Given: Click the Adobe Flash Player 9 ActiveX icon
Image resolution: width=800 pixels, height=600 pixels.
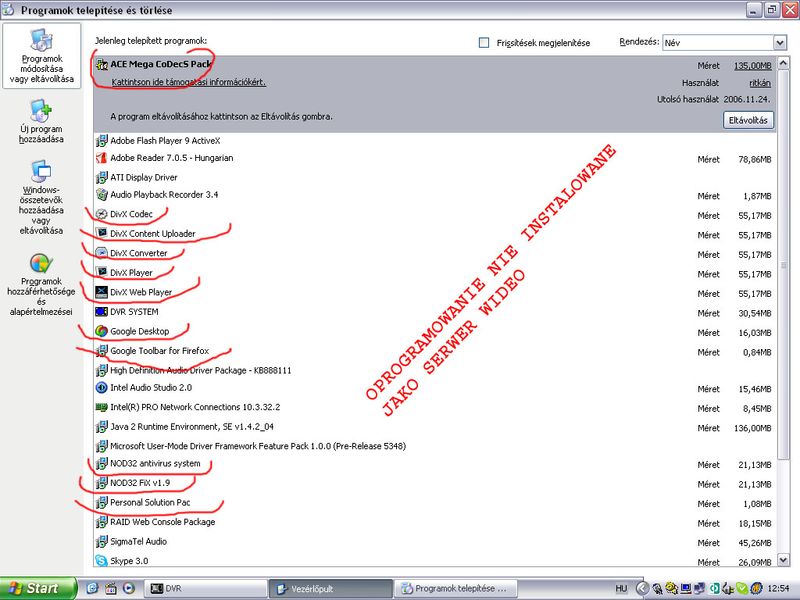Looking at the screenshot, I should pos(102,141).
